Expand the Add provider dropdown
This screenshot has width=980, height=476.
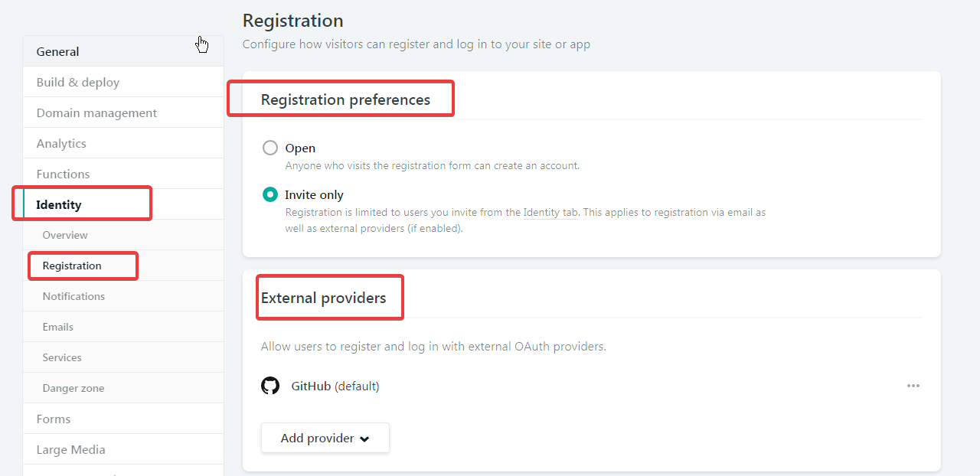tap(325, 438)
